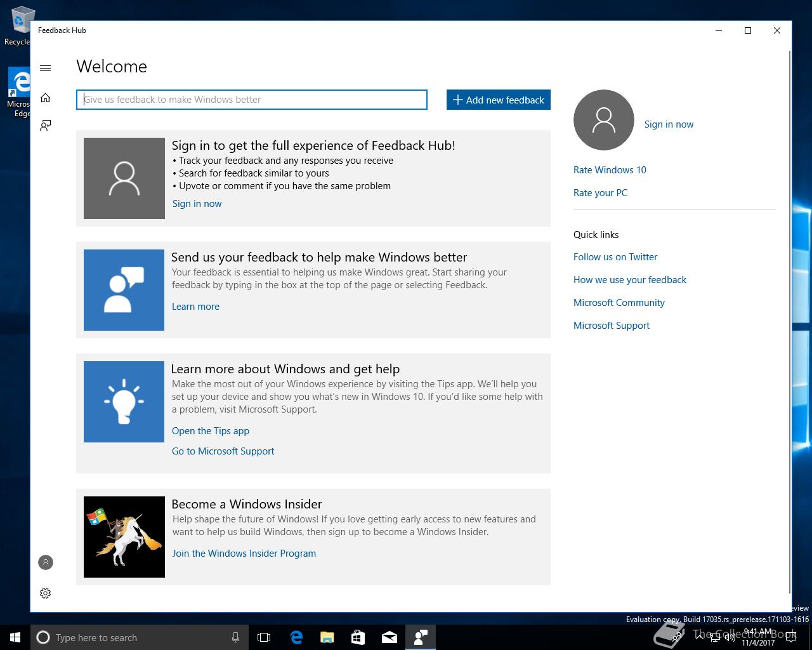This screenshot has width=812, height=650.
Task: Open How we use your feedback link
Action: tap(630, 280)
